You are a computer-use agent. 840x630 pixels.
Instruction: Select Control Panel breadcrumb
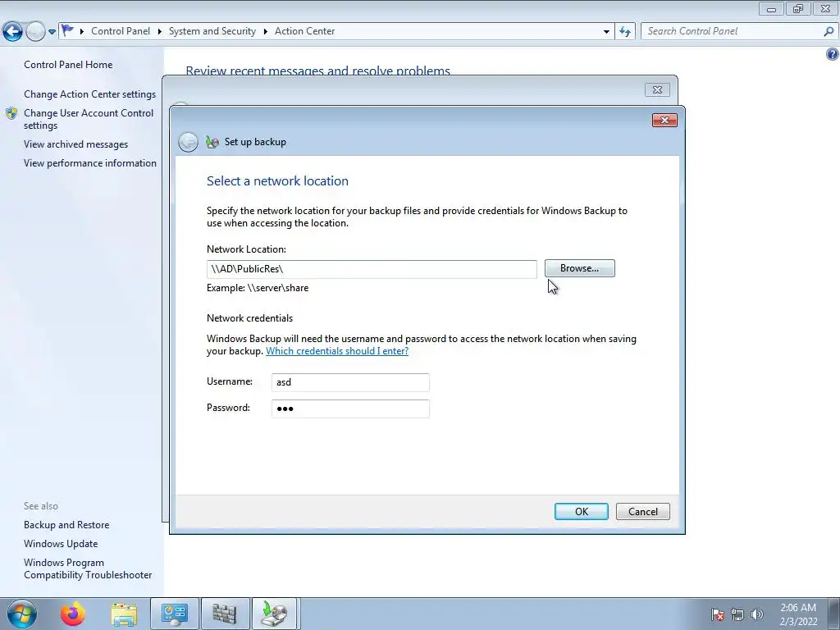[121, 31]
